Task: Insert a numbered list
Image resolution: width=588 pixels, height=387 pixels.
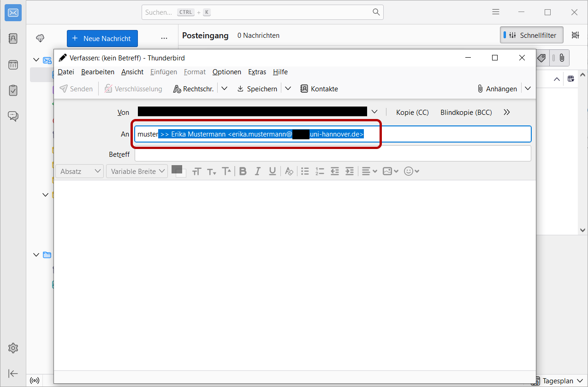Action: point(320,171)
